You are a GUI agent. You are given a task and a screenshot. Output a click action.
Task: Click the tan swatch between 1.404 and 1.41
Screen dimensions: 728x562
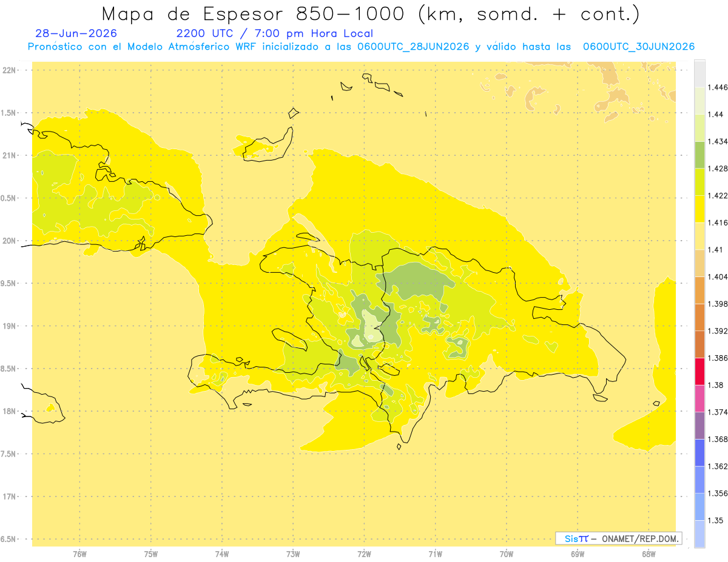[x=699, y=263]
